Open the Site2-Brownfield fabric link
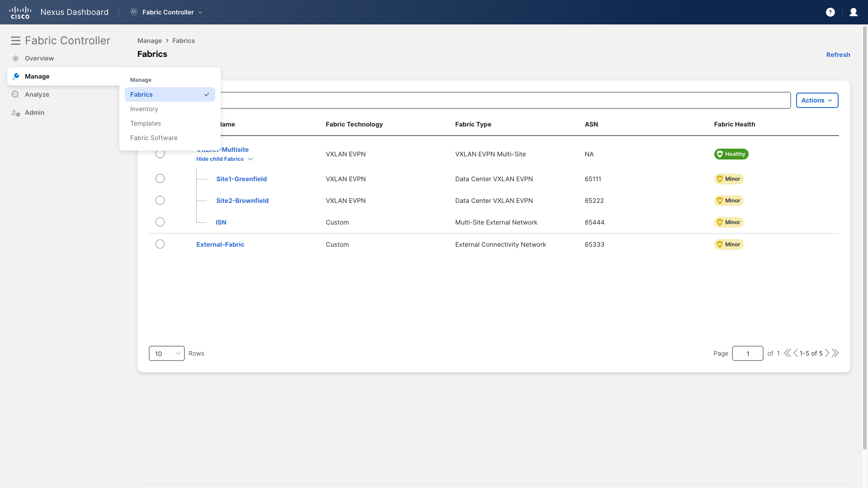The width and height of the screenshot is (868, 488). [242, 201]
